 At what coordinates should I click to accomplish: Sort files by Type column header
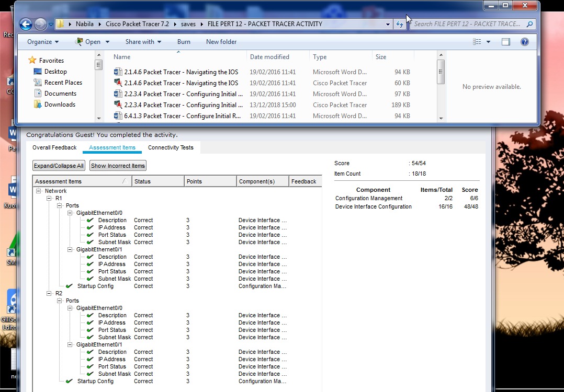coord(320,57)
